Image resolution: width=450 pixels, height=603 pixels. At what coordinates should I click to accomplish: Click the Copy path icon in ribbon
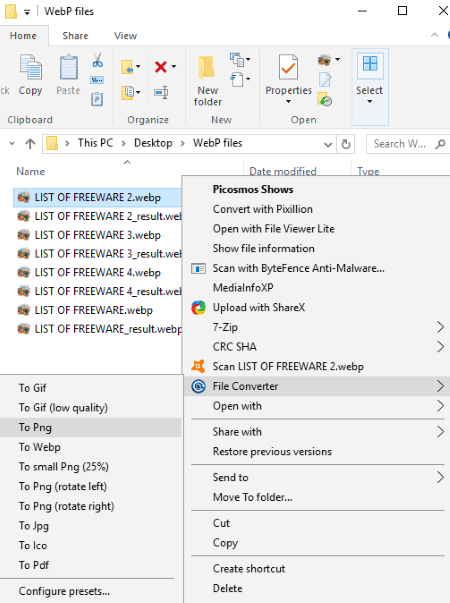pyautogui.click(x=97, y=80)
